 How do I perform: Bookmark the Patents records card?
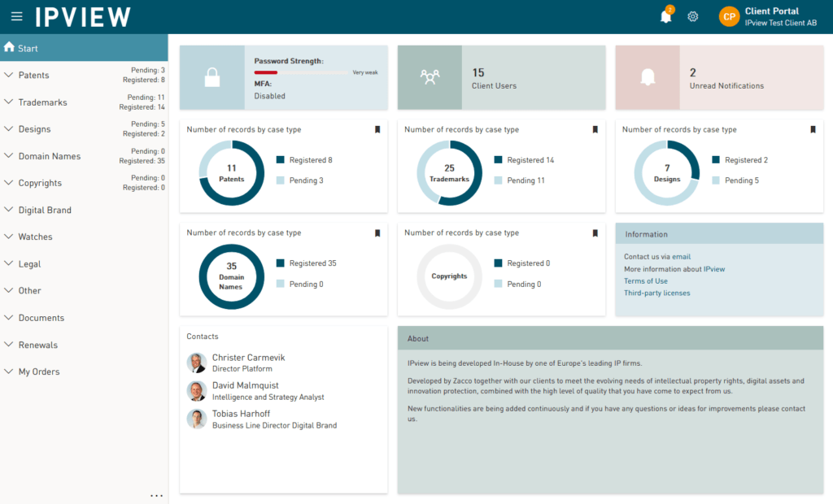[377, 129]
